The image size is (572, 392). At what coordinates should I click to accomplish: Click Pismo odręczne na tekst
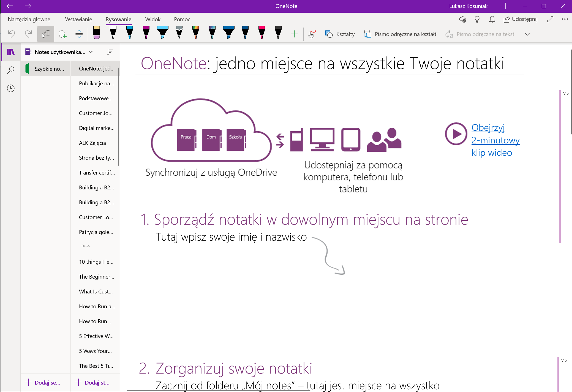point(480,34)
